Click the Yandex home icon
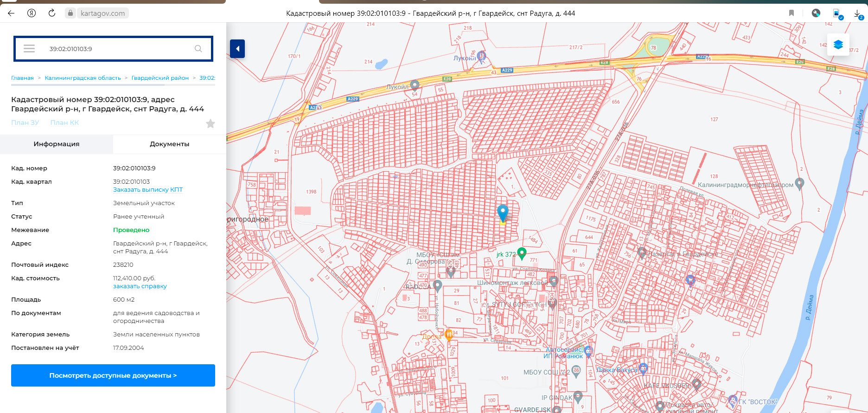Image resolution: width=868 pixels, height=413 pixels. 32,13
